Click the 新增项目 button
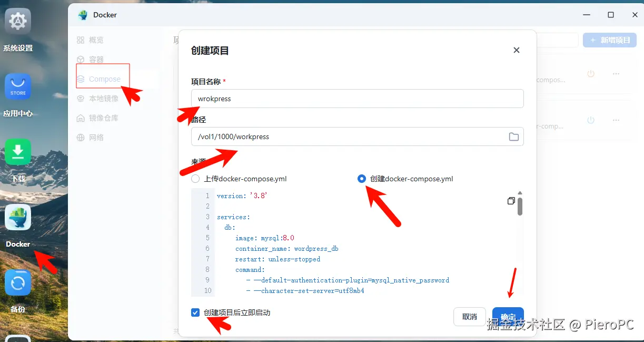Screen dimensions: 644x342 610,40
